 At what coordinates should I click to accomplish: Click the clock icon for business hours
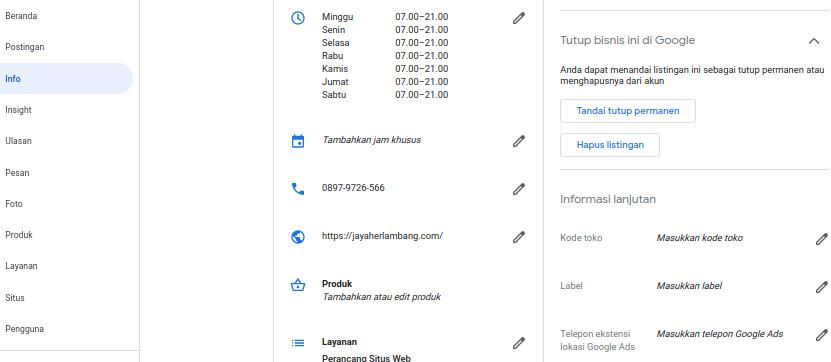click(x=298, y=17)
